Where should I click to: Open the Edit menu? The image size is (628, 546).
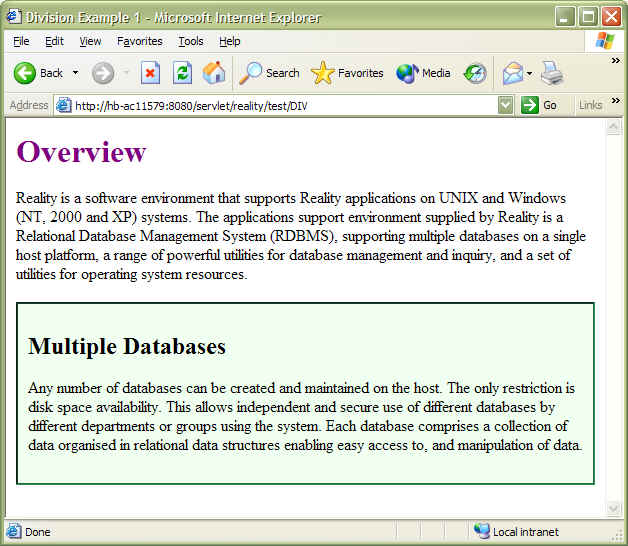pos(54,41)
